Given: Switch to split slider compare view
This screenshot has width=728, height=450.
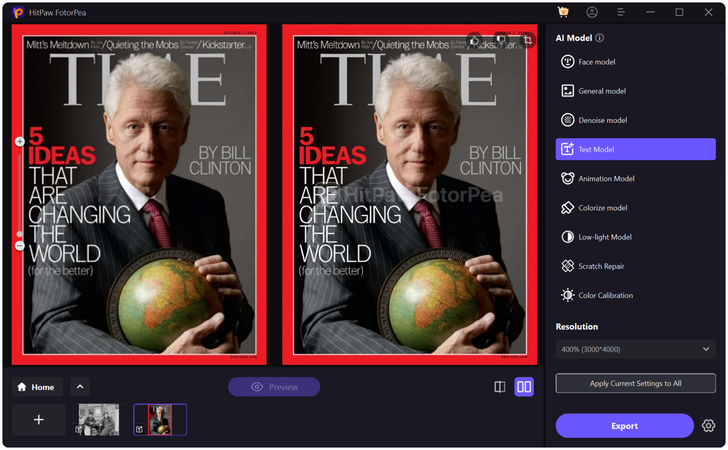Looking at the screenshot, I should [x=500, y=387].
